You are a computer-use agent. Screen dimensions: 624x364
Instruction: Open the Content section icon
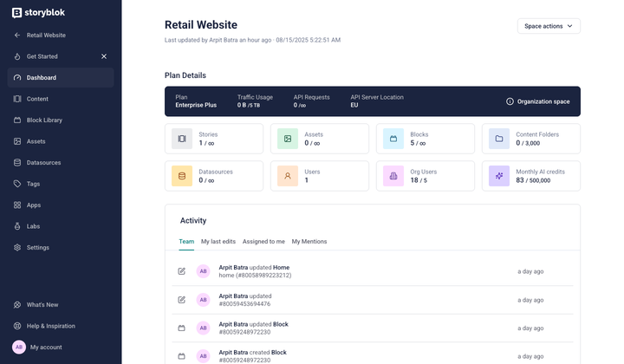(x=17, y=99)
